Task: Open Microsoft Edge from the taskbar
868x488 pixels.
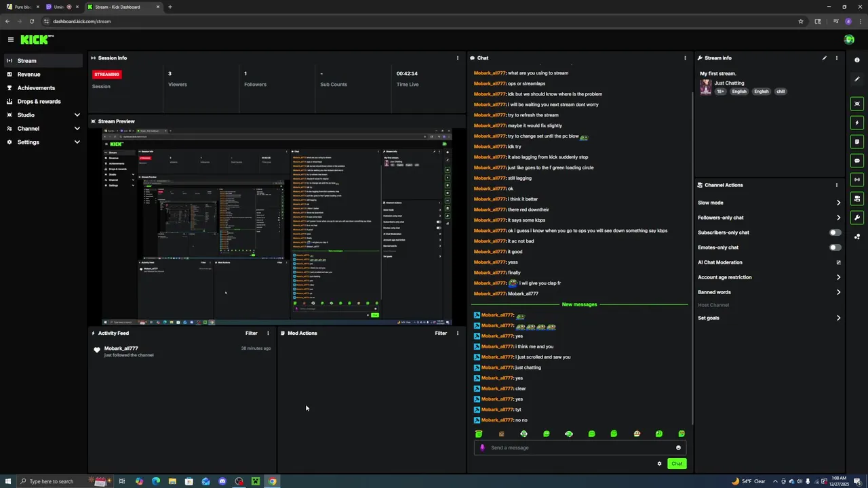Action: (156, 482)
